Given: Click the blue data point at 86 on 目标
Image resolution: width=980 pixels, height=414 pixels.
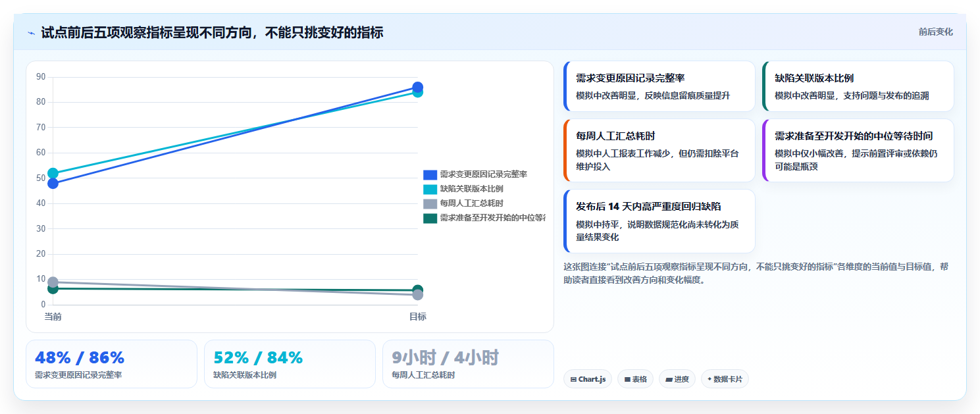Looking at the screenshot, I should (417, 87).
